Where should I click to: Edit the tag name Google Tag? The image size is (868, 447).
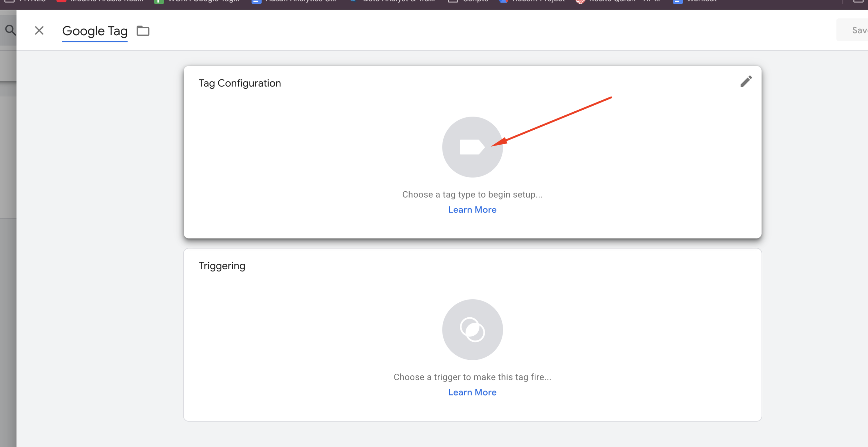(x=95, y=31)
